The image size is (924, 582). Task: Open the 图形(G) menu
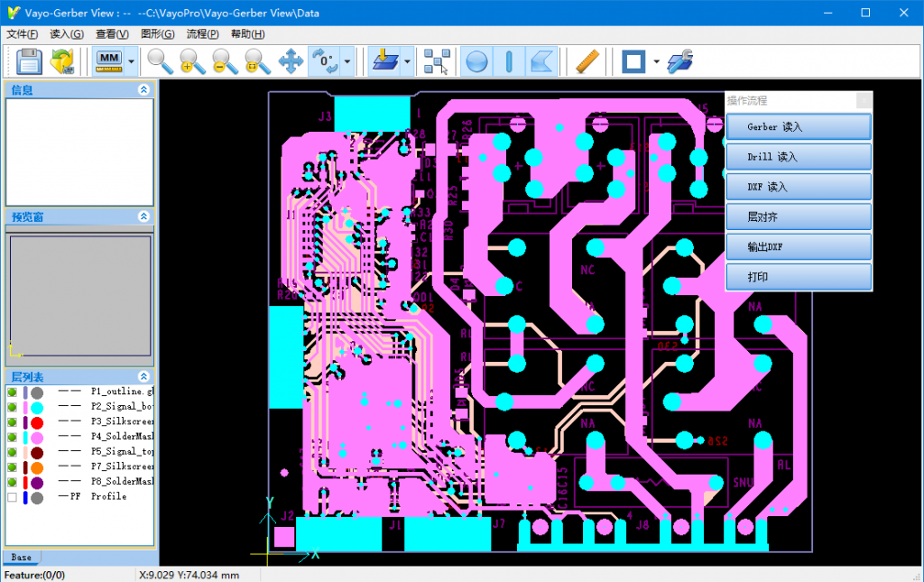point(157,34)
